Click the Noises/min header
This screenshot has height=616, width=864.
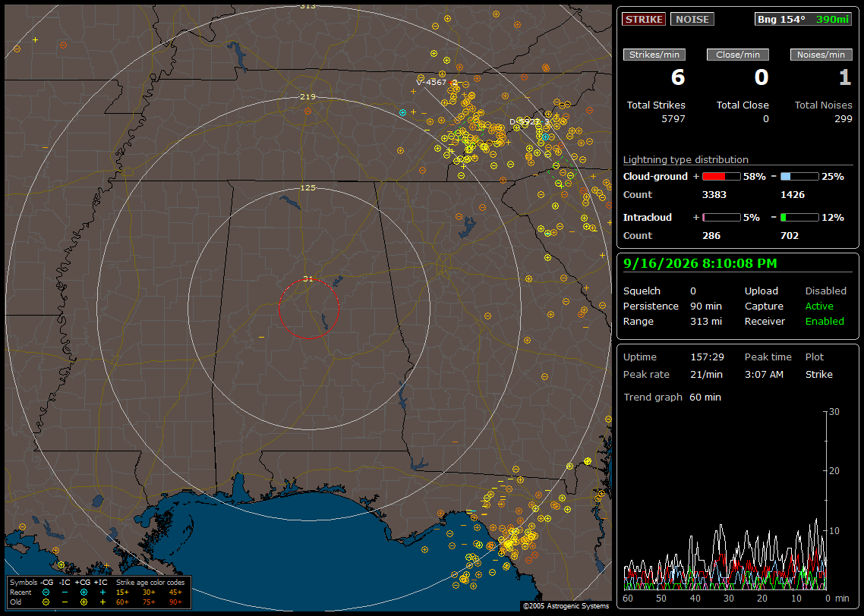(821, 55)
